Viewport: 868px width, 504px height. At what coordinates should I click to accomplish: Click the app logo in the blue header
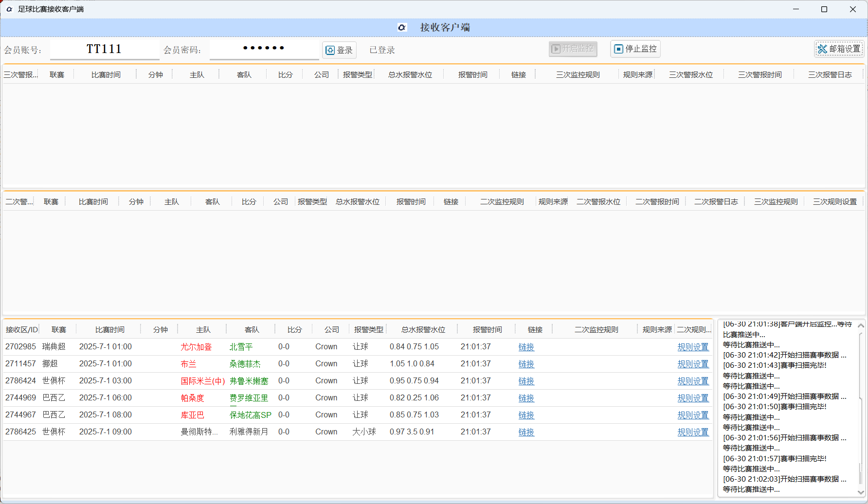pos(402,27)
